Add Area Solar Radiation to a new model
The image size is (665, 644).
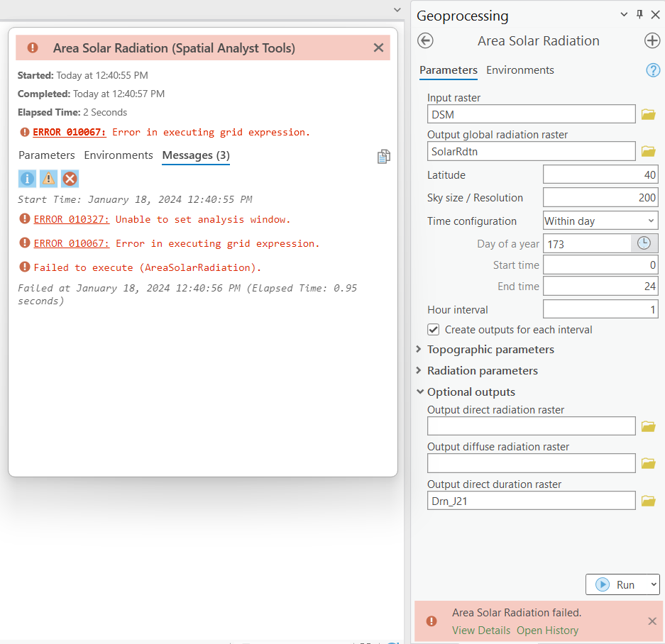coord(652,40)
